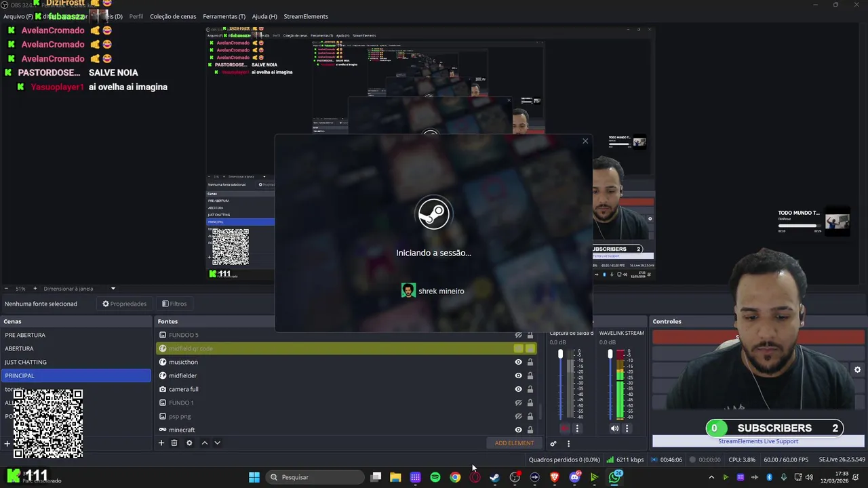The image size is (868, 488).
Task: Open Steam from the taskbar
Action: 494,477
